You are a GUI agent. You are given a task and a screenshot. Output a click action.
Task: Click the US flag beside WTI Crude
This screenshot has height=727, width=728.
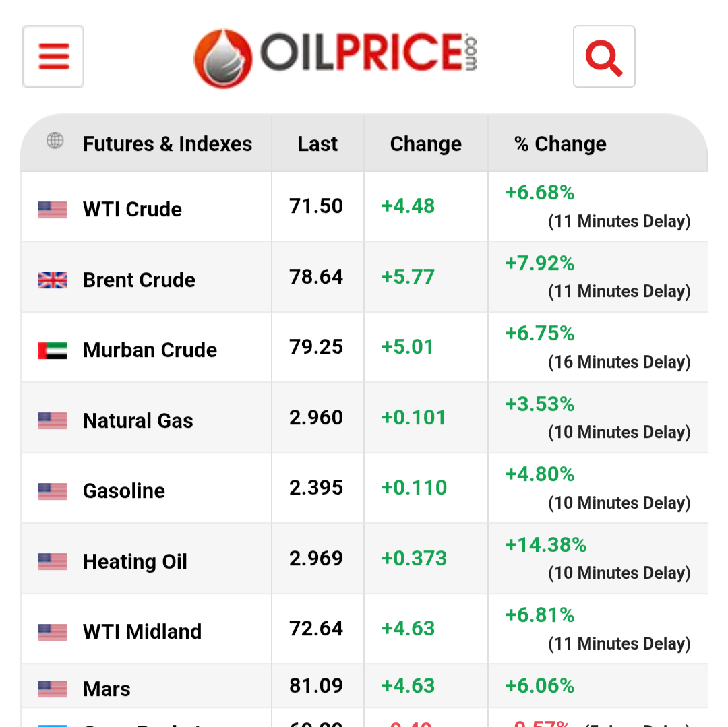[53, 210]
